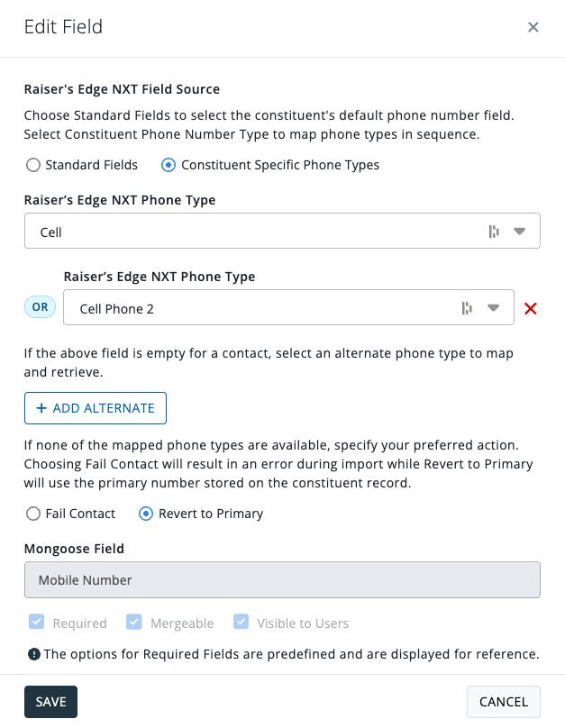Toggle the Mergeable checkbox
Viewport: 565px width, 728px height.
pyautogui.click(x=134, y=622)
